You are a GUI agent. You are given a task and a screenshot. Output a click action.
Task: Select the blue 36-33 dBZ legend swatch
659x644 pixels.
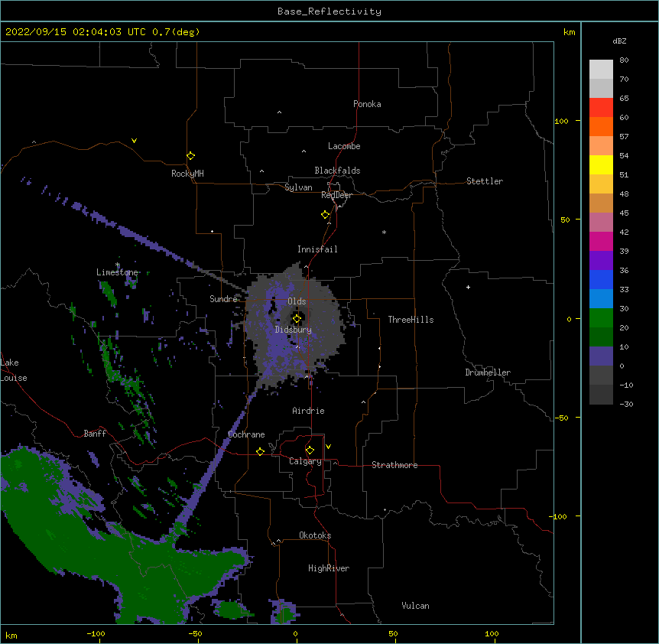click(x=601, y=279)
